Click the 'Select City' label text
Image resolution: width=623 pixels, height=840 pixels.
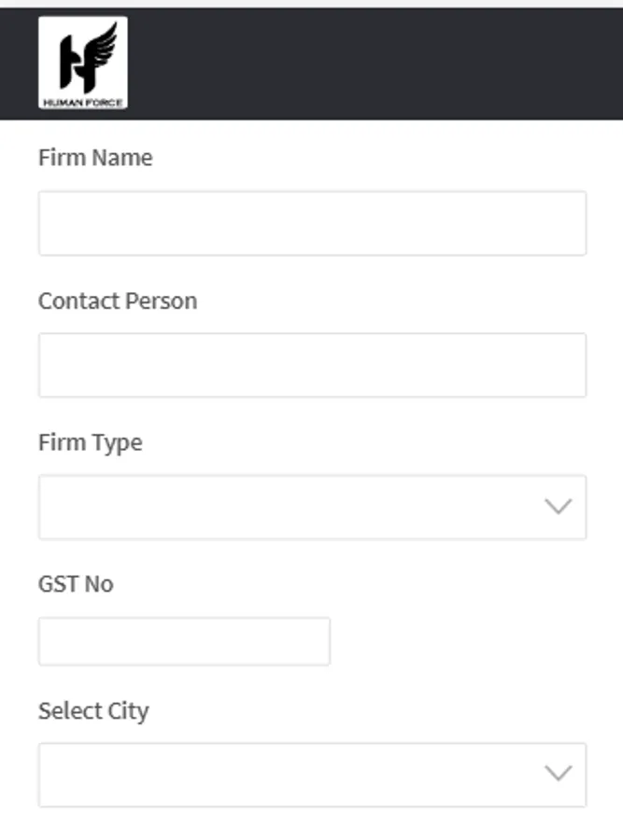[x=93, y=711]
